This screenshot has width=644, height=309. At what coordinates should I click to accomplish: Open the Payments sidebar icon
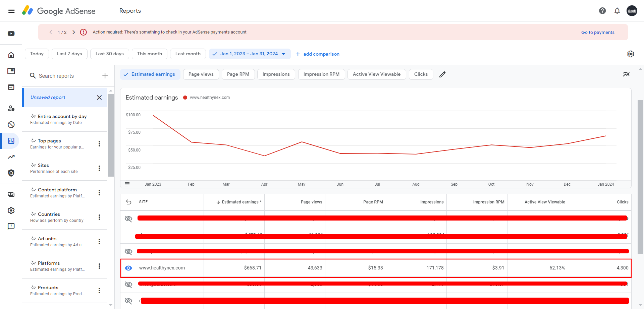[x=11, y=194]
